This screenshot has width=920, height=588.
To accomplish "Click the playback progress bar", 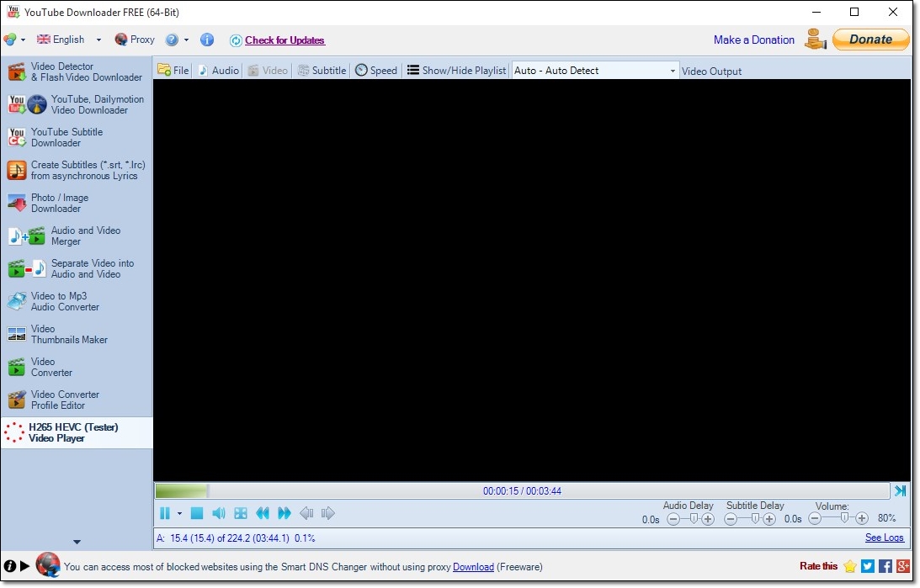I will point(522,490).
